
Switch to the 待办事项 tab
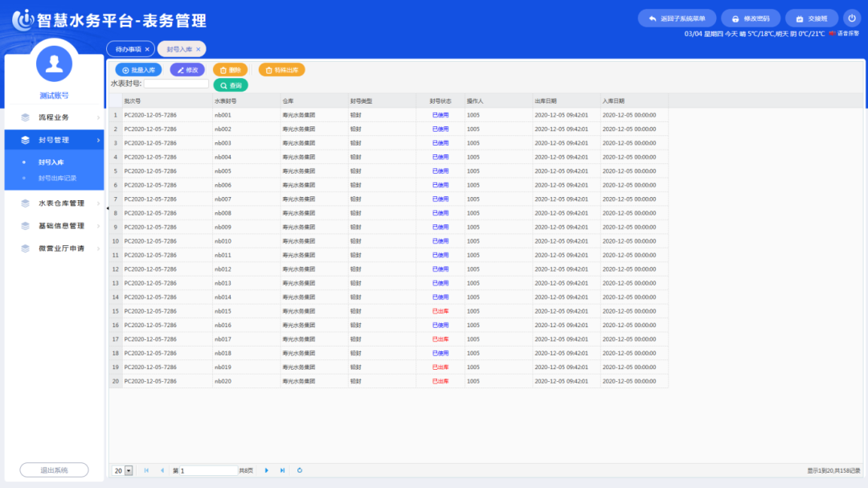tap(128, 49)
